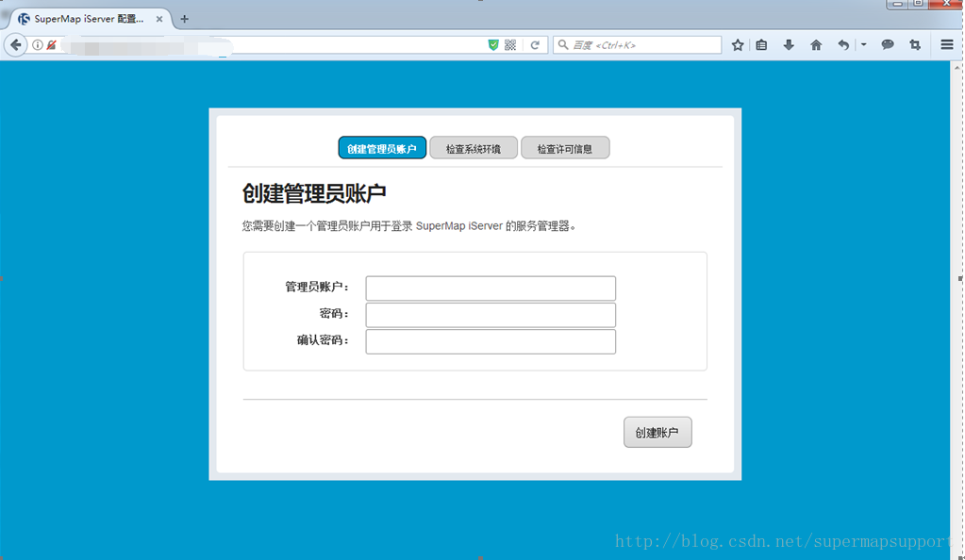
Task: Minimize the browser window
Action: pyautogui.click(x=897, y=4)
